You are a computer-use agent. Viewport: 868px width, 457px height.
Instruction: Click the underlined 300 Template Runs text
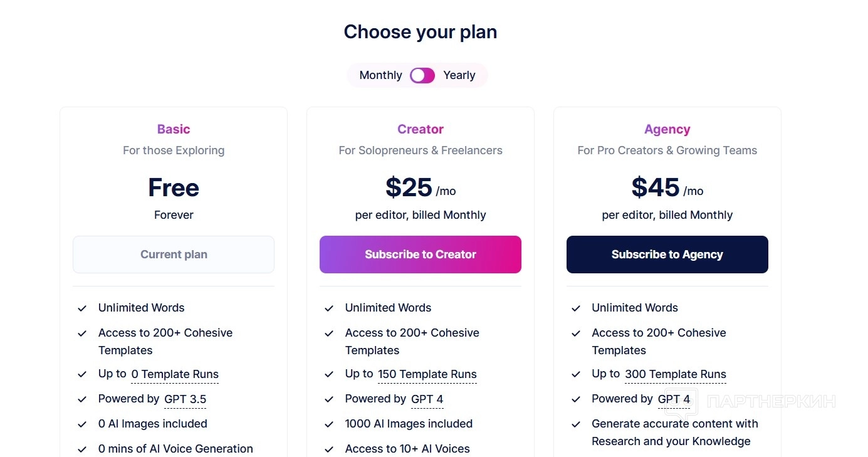675,374
